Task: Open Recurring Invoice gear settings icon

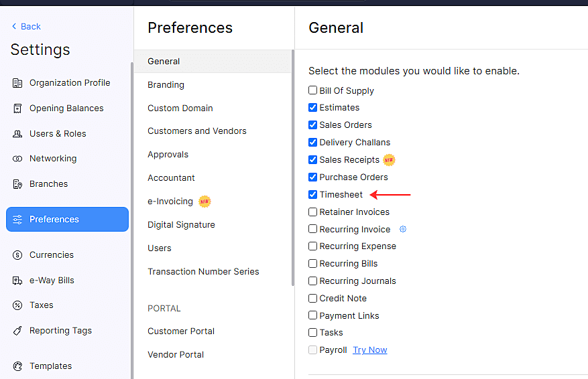Action: point(403,229)
